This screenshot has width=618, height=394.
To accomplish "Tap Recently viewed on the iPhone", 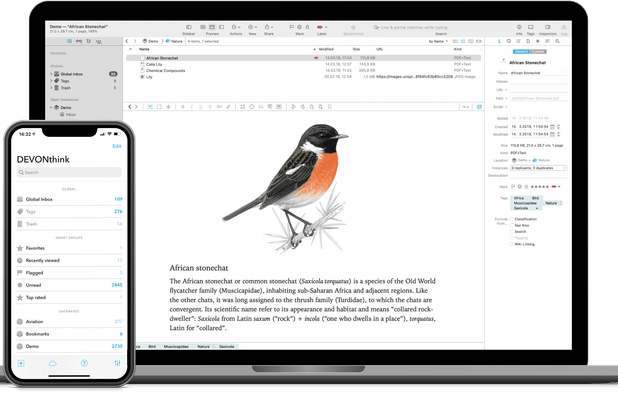I will coord(69,260).
